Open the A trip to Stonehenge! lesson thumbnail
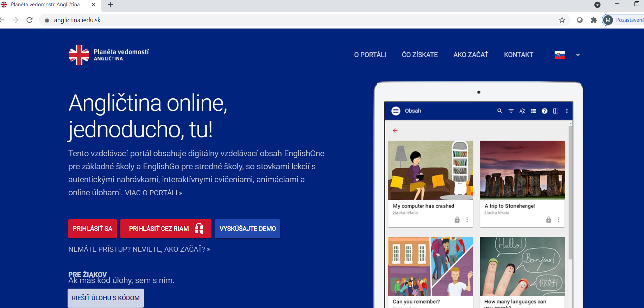The width and height of the screenshot is (644, 308). click(522, 170)
